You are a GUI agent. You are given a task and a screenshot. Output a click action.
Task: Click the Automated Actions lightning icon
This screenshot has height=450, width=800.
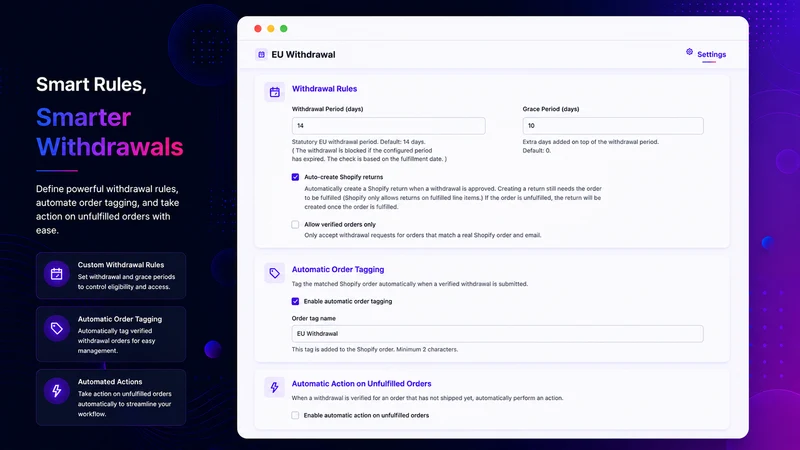(x=57, y=391)
